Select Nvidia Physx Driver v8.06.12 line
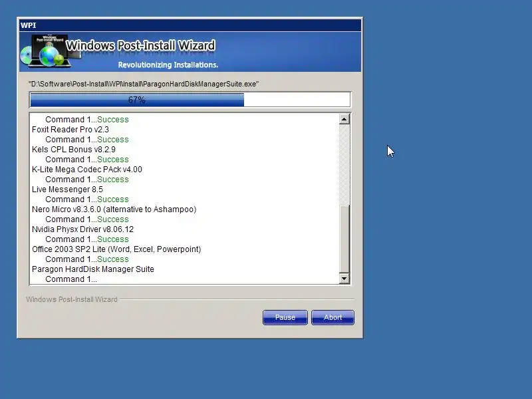 tap(82, 229)
